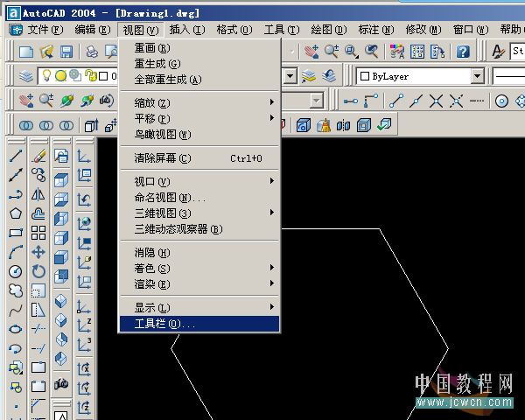Select the Polygon tool
This screenshot has height=420, width=525.
click(16, 213)
